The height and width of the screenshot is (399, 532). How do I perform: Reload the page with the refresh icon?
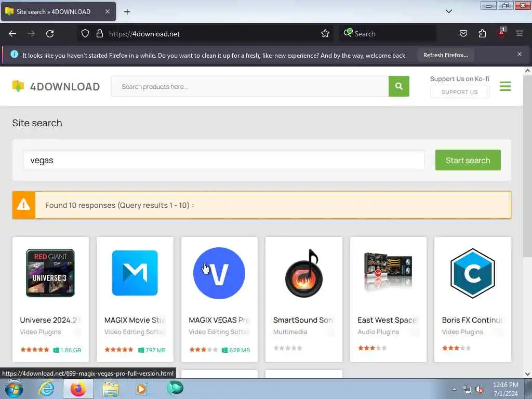pyautogui.click(x=50, y=34)
